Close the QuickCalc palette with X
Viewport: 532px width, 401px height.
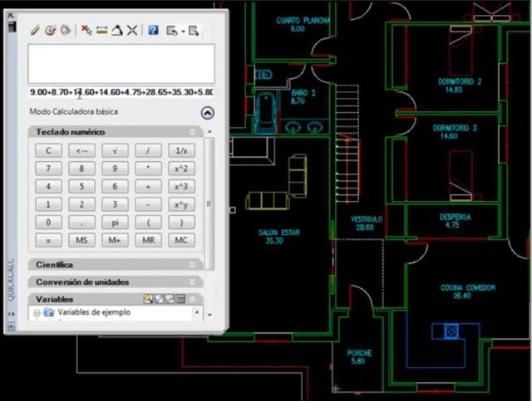tap(11, 16)
